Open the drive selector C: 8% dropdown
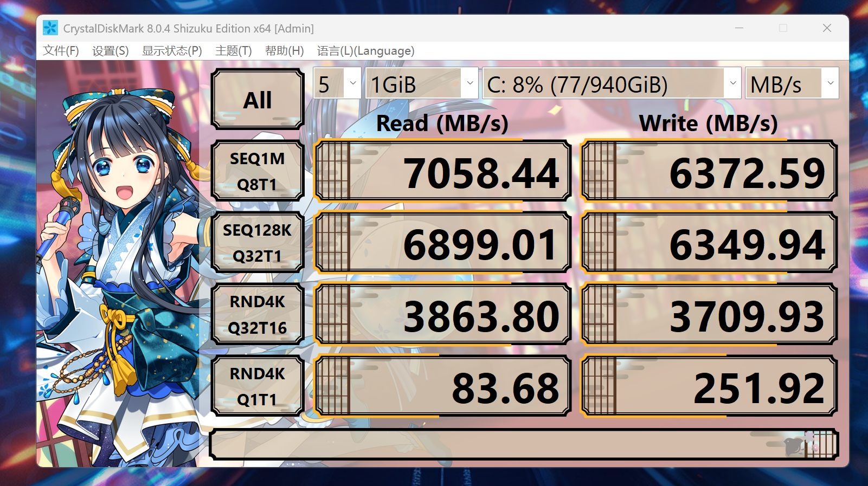Image resolution: width=868 pixels, height=486 pixels. click(x=612, y=83)
